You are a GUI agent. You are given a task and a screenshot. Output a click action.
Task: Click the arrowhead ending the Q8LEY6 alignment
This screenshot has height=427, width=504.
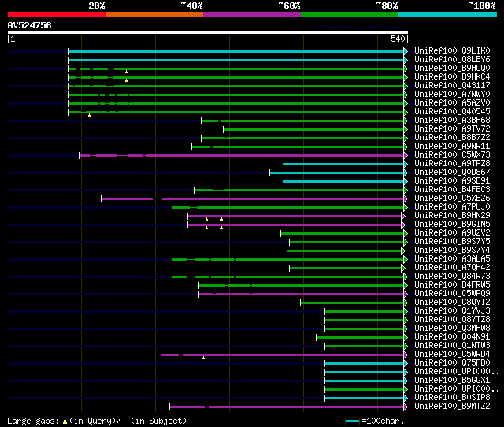(x=406, y=60)
